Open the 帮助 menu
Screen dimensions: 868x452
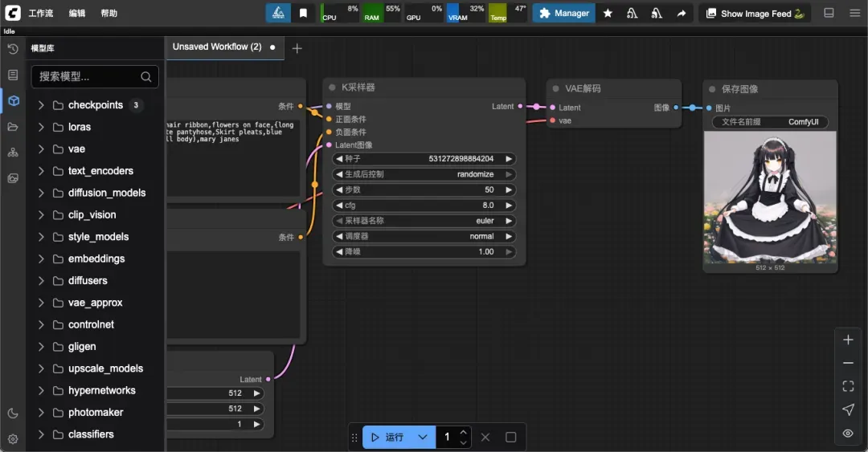pos(109,14)
